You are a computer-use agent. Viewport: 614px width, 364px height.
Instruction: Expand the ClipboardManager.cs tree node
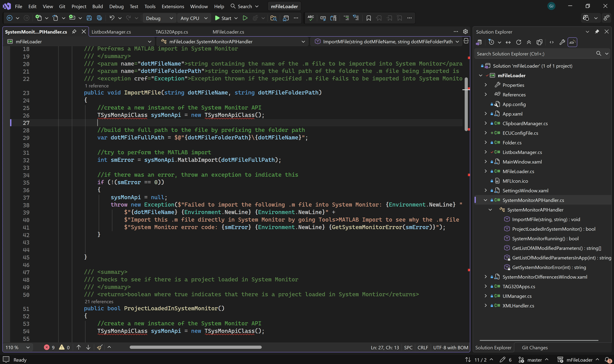(485, 123)
